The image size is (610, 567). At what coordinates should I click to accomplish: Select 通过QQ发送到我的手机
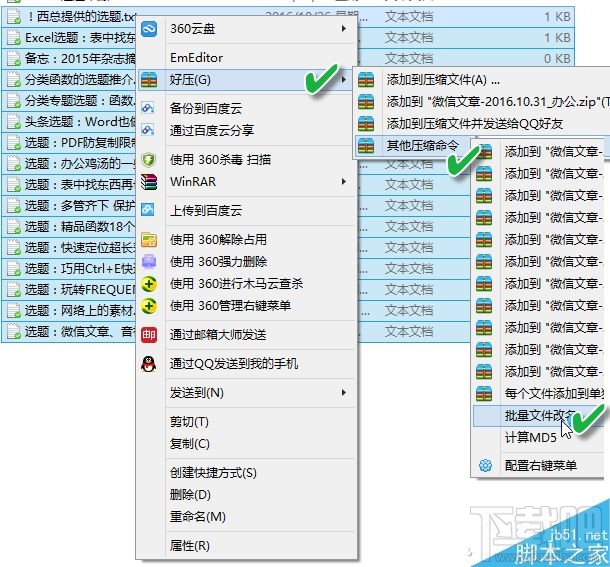coord(234,364)
